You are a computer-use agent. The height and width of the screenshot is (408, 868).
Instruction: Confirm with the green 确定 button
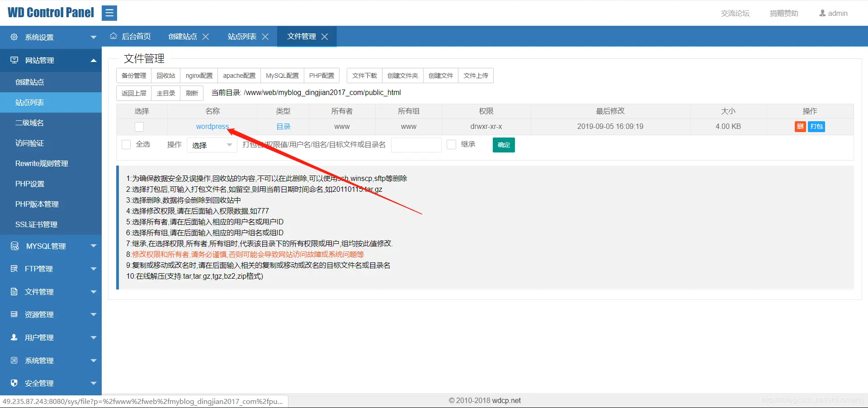(504, 145)
